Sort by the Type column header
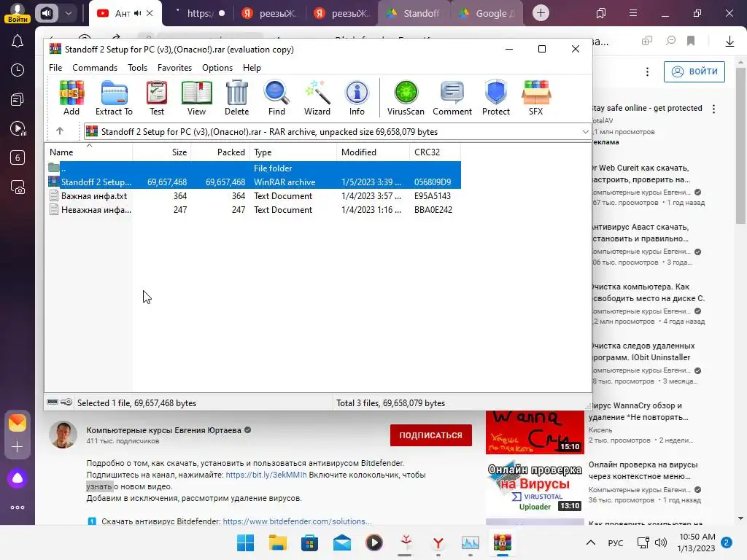The height and width of the screenshot is (560, 747). click(x=293, y=152)
